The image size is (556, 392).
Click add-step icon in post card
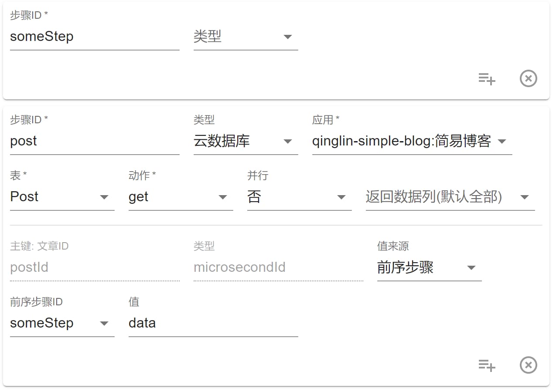tap(487, 365)
